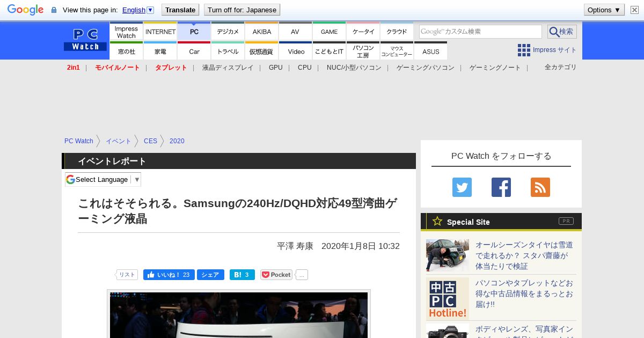Open the 中古PC Hotline! thumbnail
The image size is (644, 338).
tap(448, 299)
